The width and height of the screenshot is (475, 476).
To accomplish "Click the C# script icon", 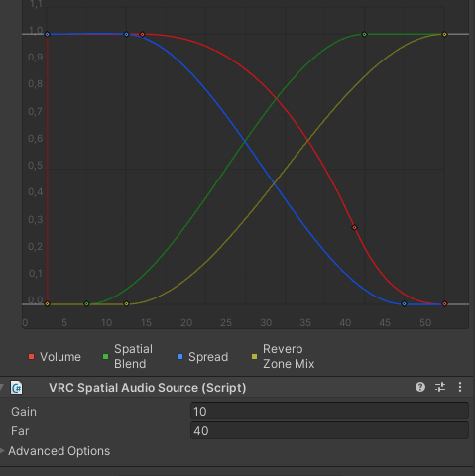I will [x=16, y=388].
